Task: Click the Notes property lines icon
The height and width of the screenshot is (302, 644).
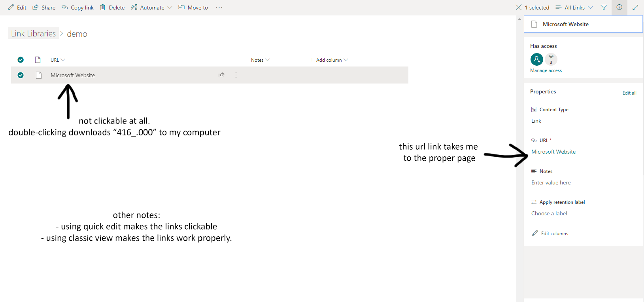Action: [x=534, y=171]
